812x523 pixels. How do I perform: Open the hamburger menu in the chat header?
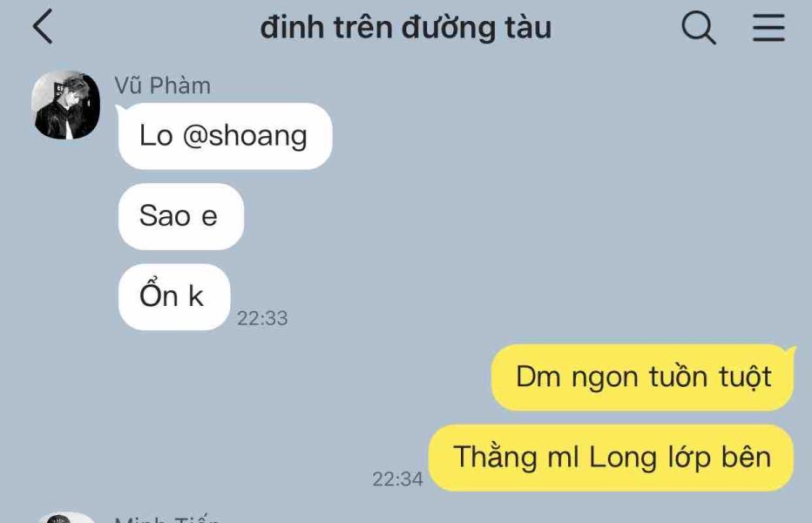(x=768, y=28)
